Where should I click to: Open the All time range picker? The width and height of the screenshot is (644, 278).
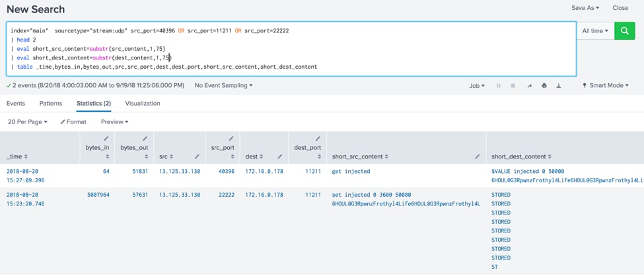[x=595, y=31]
